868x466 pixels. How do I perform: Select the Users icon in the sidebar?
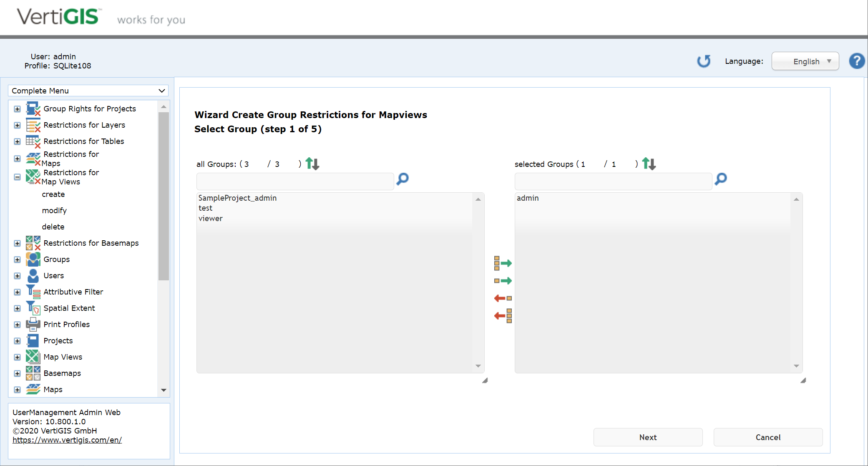point(33,275)
